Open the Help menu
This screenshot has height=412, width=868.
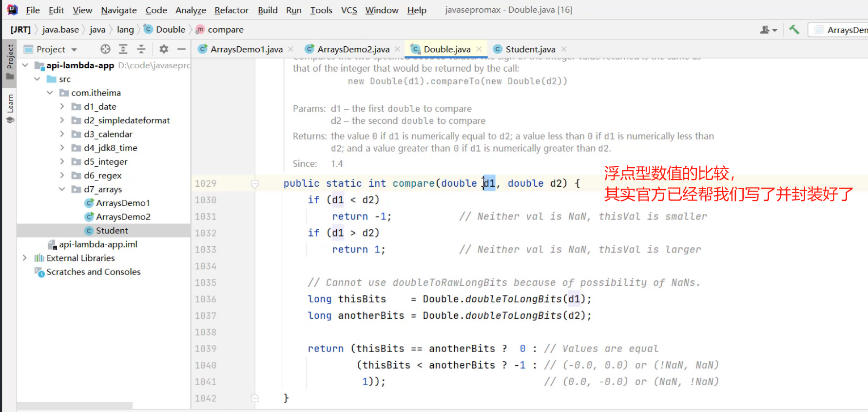pos(417,10)
